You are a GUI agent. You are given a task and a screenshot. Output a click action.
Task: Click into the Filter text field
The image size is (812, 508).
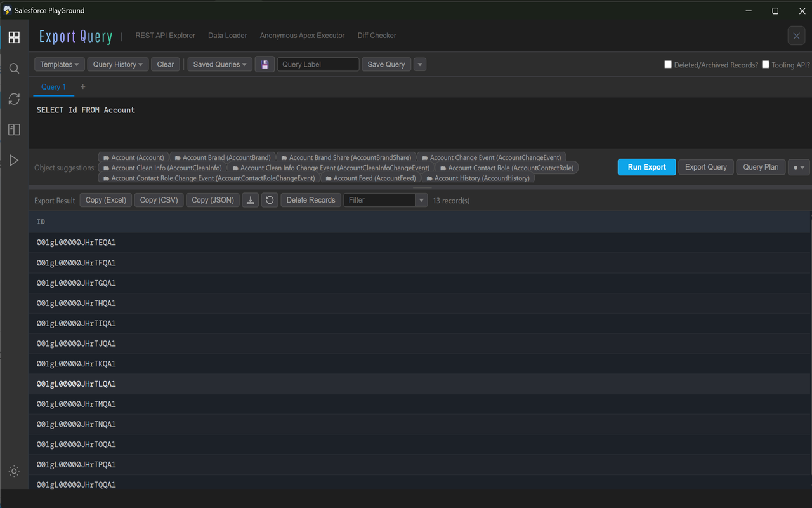pyautogui.click(x=379, y=200)
